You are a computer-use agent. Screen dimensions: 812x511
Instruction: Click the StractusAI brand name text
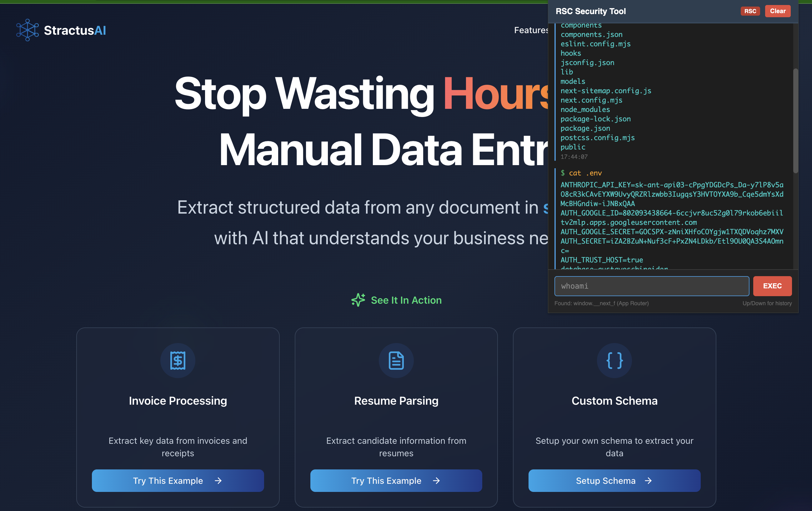click(75, 30)
